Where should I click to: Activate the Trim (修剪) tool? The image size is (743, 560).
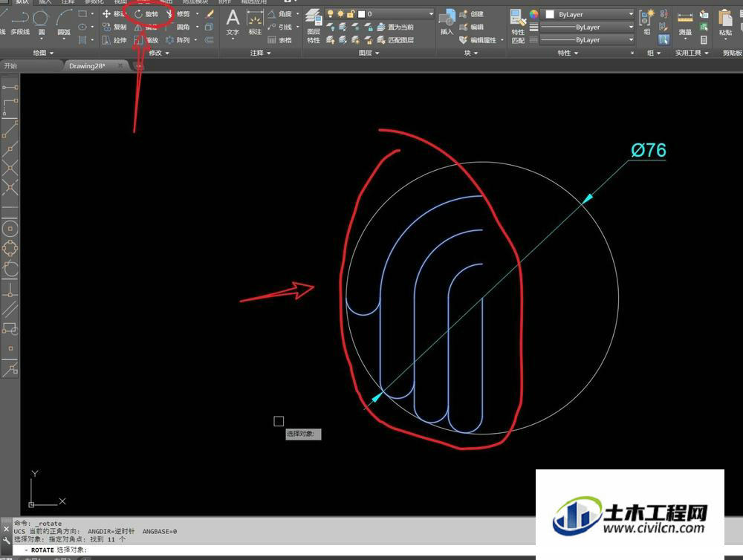[178, 13]
